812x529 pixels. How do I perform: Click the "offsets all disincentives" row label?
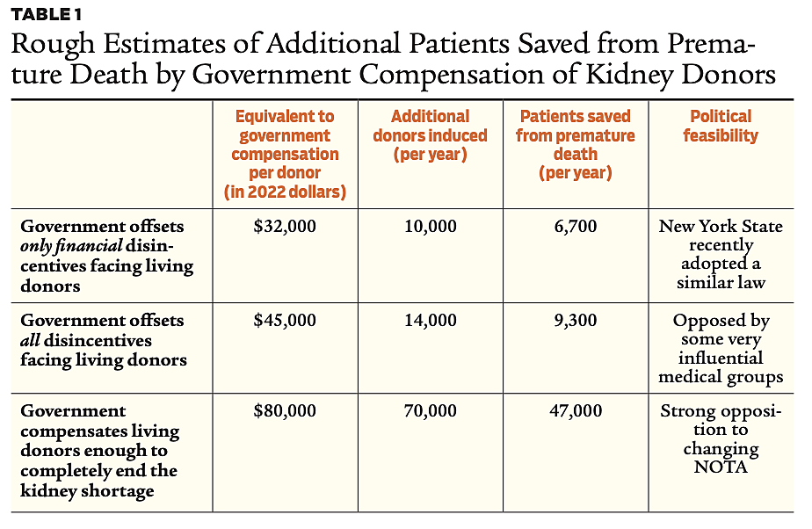click(x=103, y=339)
